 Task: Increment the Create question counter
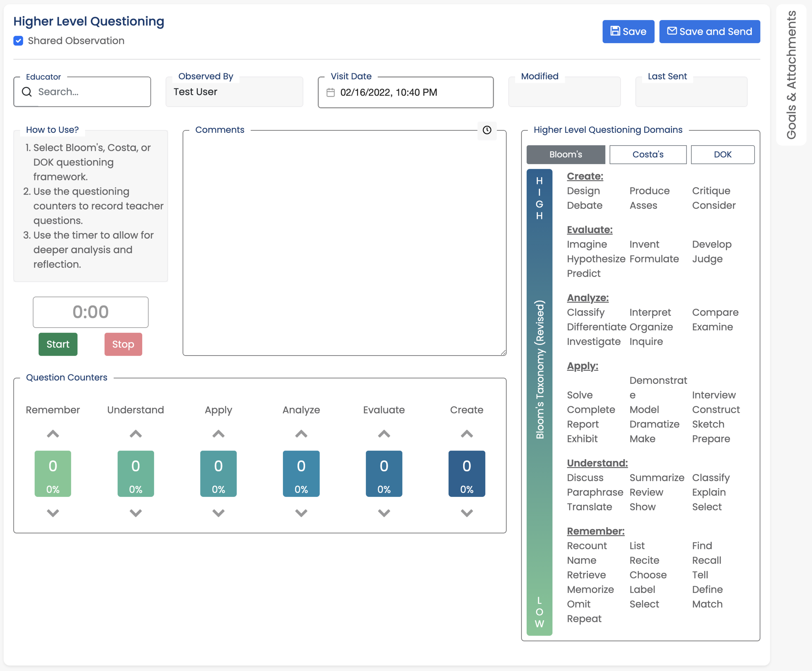[x=466, y=434]
